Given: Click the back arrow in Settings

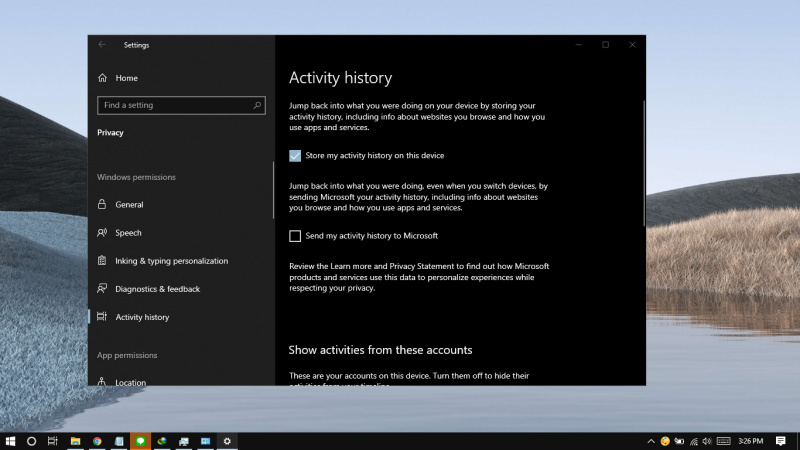Looking at the screenshot, I should (102, 45).
